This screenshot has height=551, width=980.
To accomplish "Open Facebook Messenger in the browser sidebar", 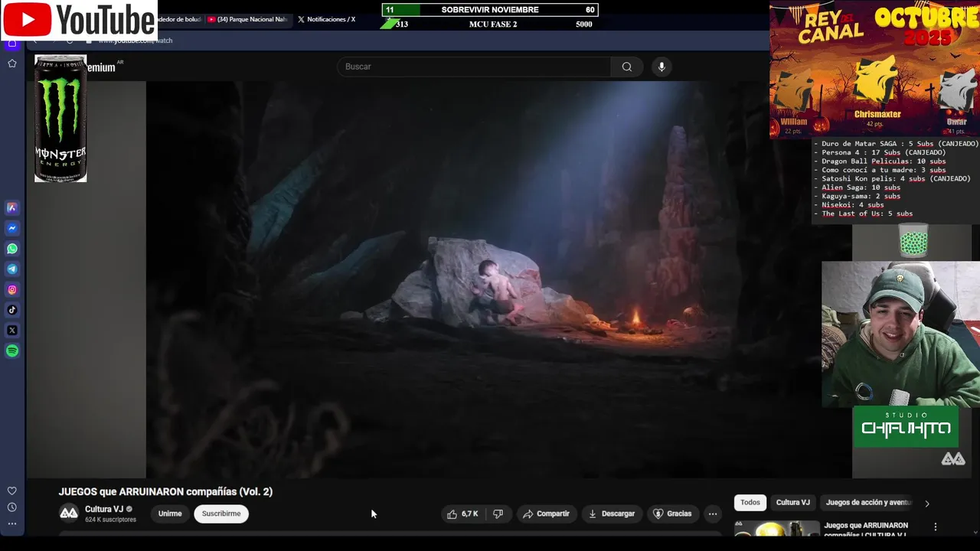I will 12,228.
